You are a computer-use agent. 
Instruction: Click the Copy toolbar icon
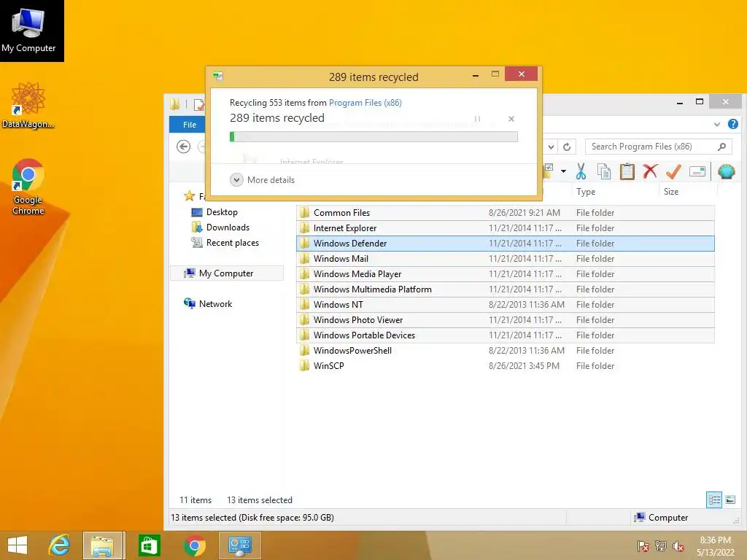point(603,171)
